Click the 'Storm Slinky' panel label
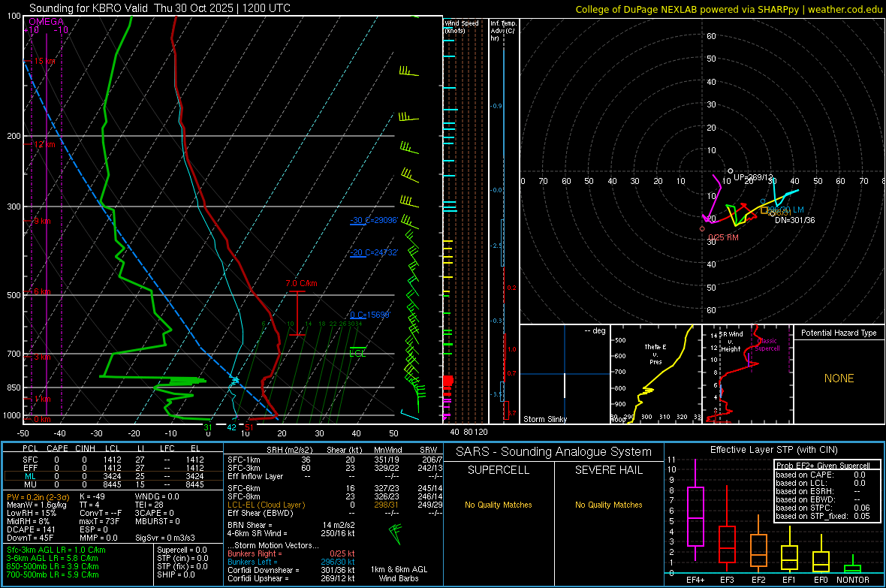 pyautogui.click(x=544, y=419)
